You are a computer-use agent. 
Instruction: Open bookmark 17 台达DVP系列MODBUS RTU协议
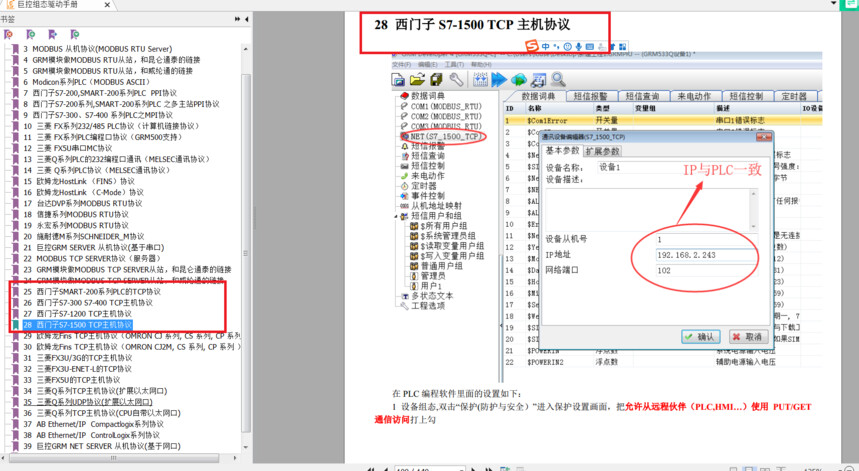click(83, 203)
